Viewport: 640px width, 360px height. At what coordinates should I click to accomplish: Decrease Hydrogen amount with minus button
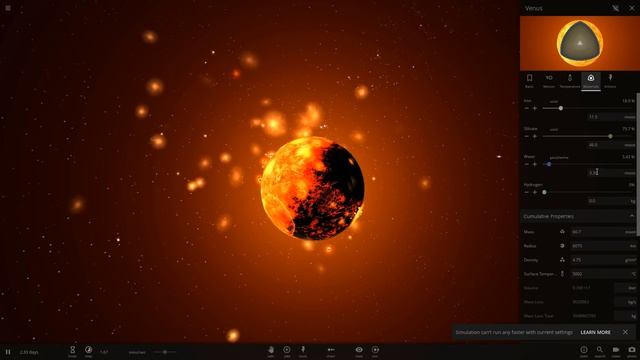point(527,192)
